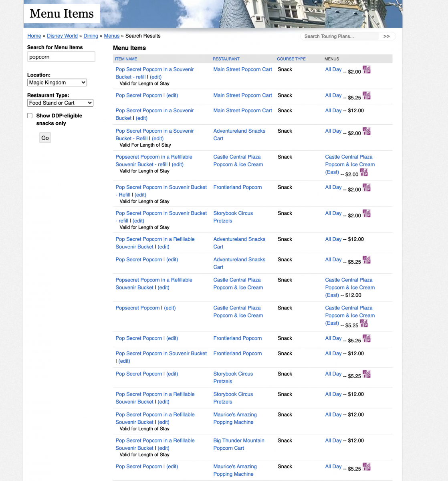The image size is (448, 481).
Task: Go to Disney World breadcrumb
Action: pos(62,36)
